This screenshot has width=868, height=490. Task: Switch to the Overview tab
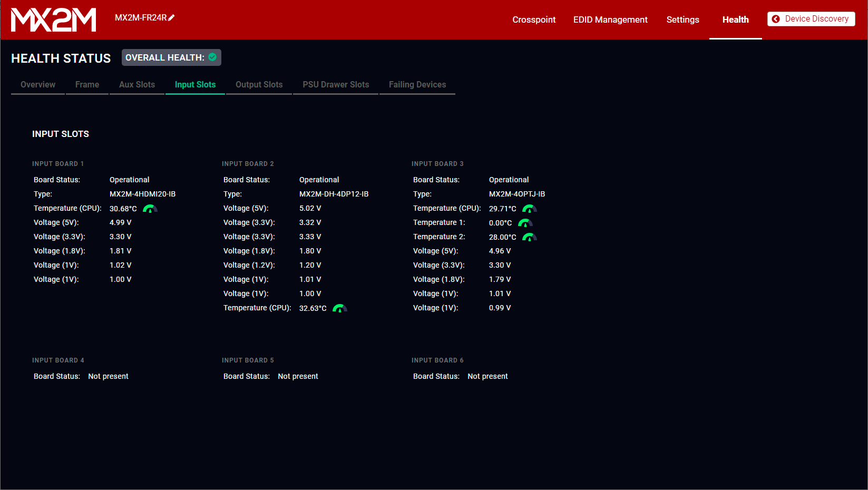click(38, 85)
